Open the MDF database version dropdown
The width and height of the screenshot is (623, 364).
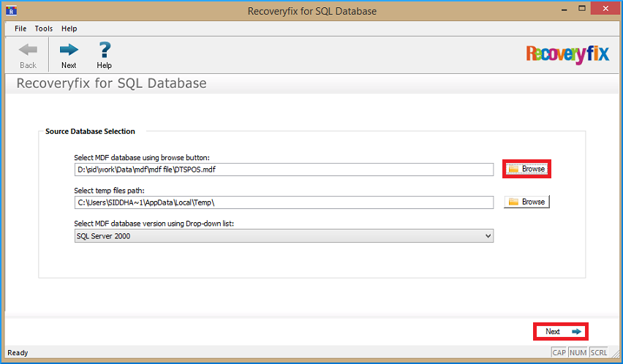(x=284, y=236)
